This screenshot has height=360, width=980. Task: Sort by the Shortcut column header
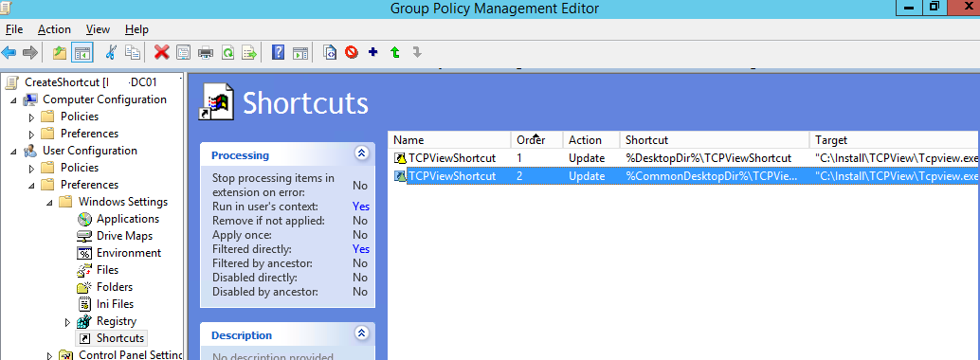[x=715, y=140]
